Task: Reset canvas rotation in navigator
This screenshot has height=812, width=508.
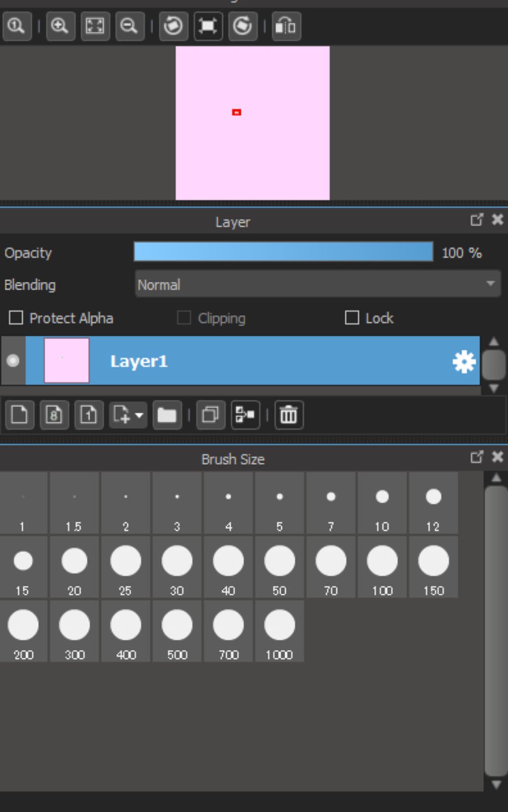Action: coord(208,26)
